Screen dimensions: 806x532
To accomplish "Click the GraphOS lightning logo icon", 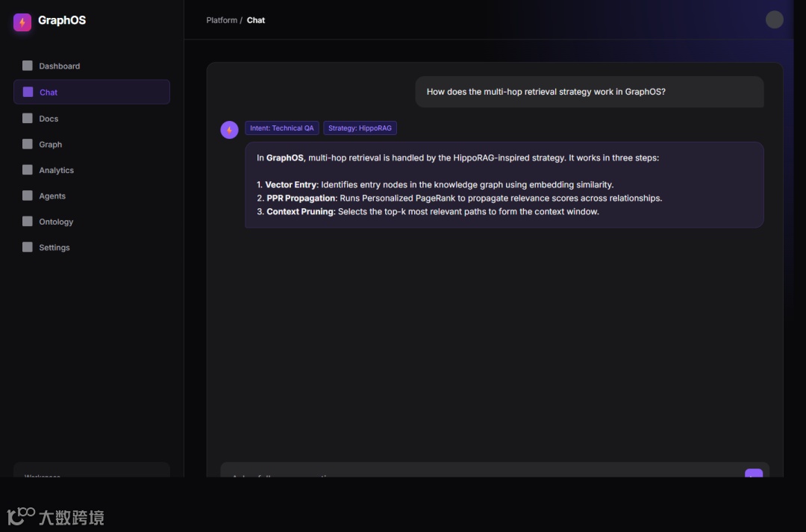I will [x=22, y=22].
